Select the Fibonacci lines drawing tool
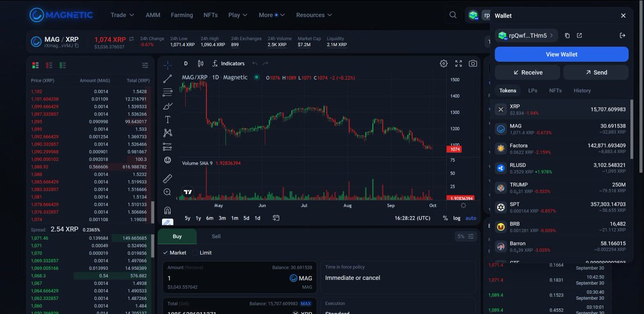 coord(167,92)
